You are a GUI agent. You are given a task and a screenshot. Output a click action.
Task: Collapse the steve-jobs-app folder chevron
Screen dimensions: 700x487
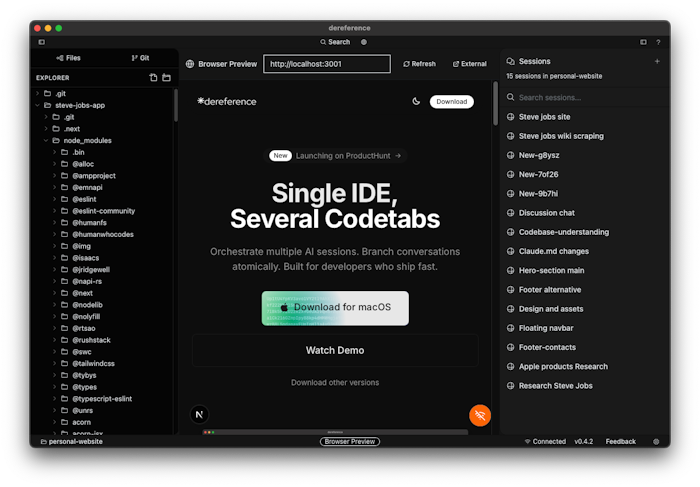(38, 105)
